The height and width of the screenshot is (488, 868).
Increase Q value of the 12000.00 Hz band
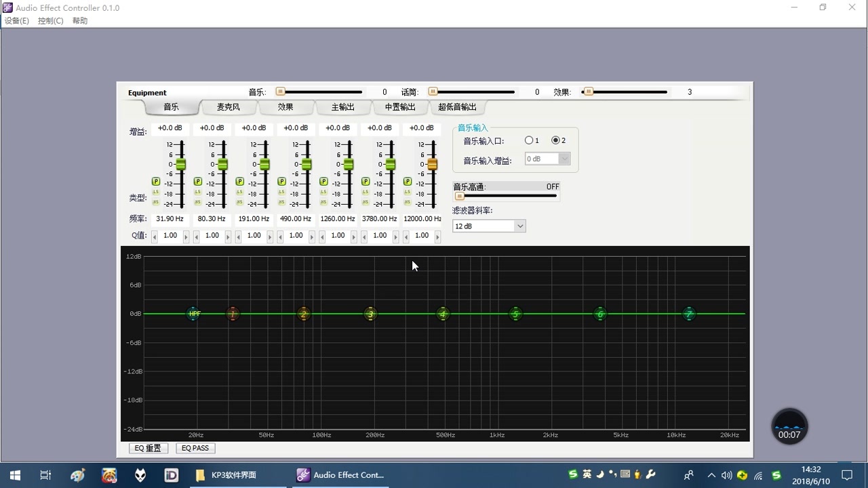438,237
